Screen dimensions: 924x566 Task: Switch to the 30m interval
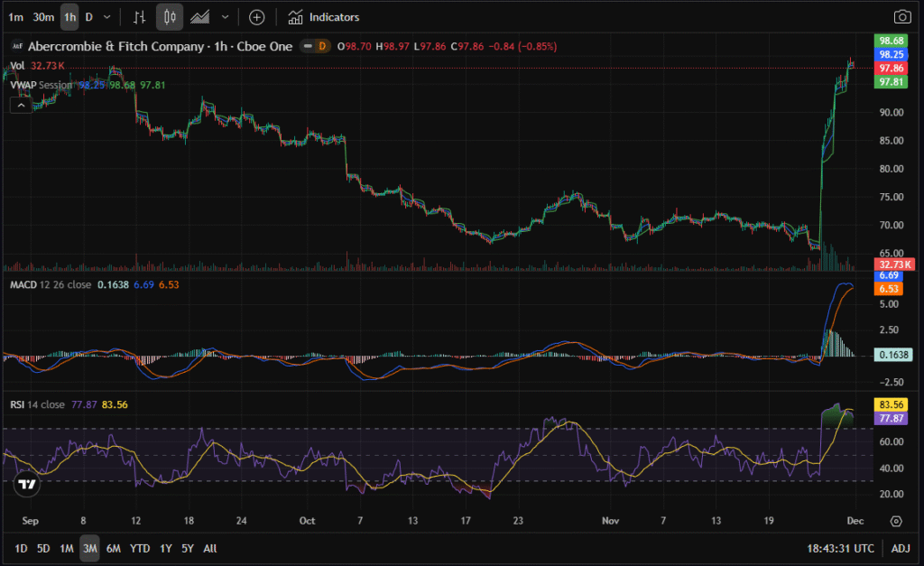click(x=42, y=17)
